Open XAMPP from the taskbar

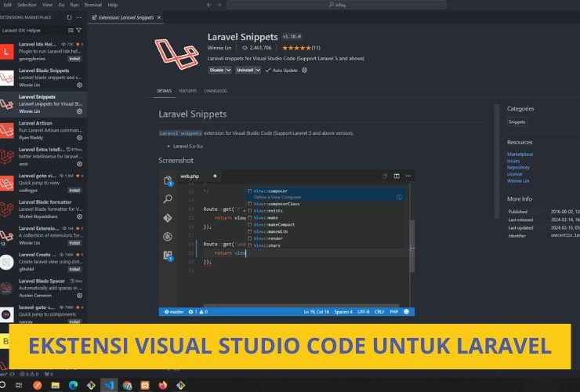(145, 386)
